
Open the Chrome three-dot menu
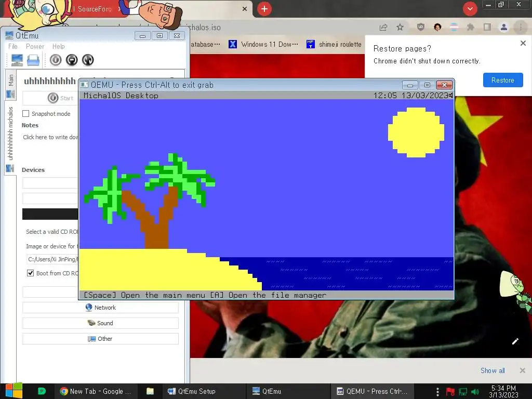click(521, 27)
